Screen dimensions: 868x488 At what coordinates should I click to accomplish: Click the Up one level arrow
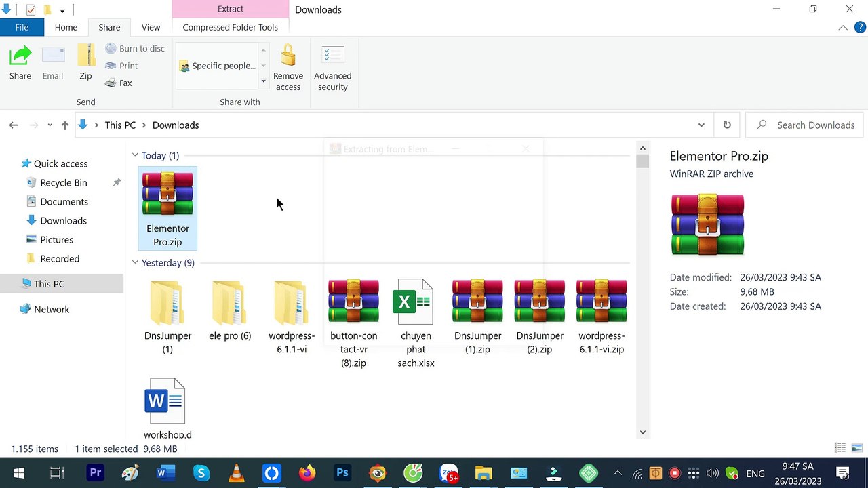(x=65, y=125)
